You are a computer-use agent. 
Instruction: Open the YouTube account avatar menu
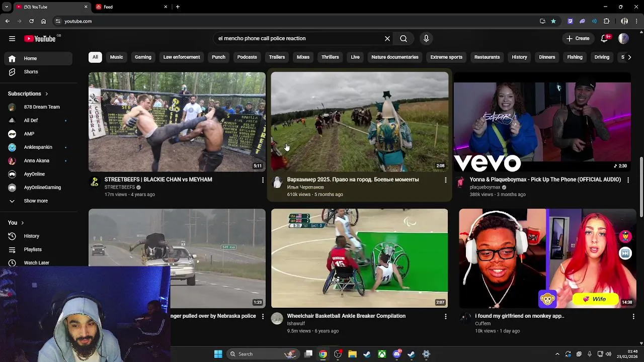(623, 38)
